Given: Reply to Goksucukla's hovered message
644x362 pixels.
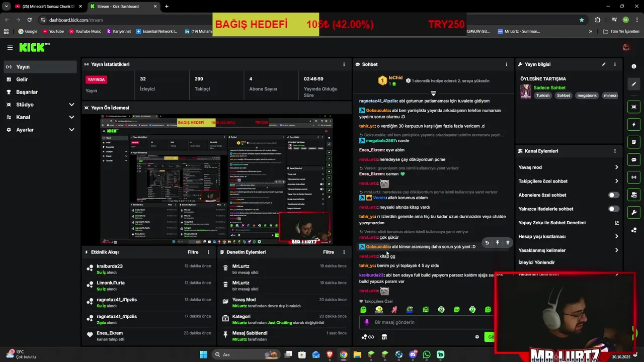Looking at the screenshot, I should 487,243.
